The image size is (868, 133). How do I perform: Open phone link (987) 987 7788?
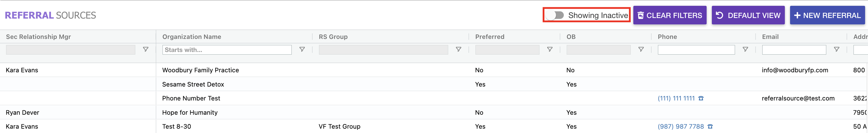click(x=680, y=127)
